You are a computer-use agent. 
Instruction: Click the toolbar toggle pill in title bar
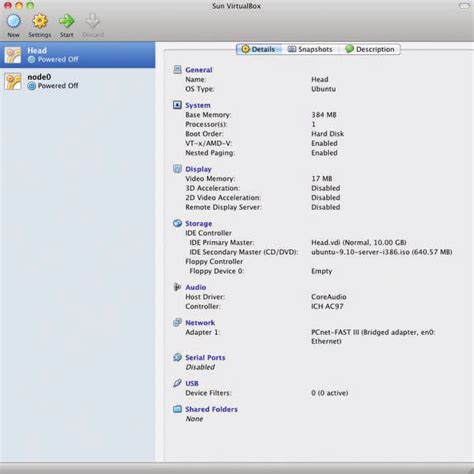464,6
